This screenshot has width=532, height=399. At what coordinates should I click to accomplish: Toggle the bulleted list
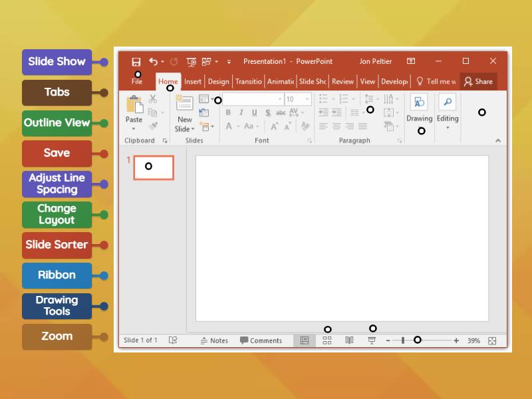pos(325,98)
